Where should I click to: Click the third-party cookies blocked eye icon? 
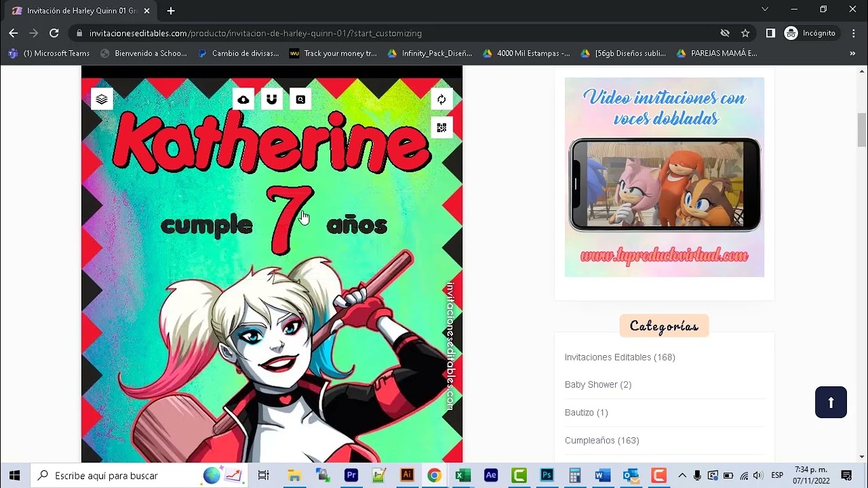pos(725,33)
